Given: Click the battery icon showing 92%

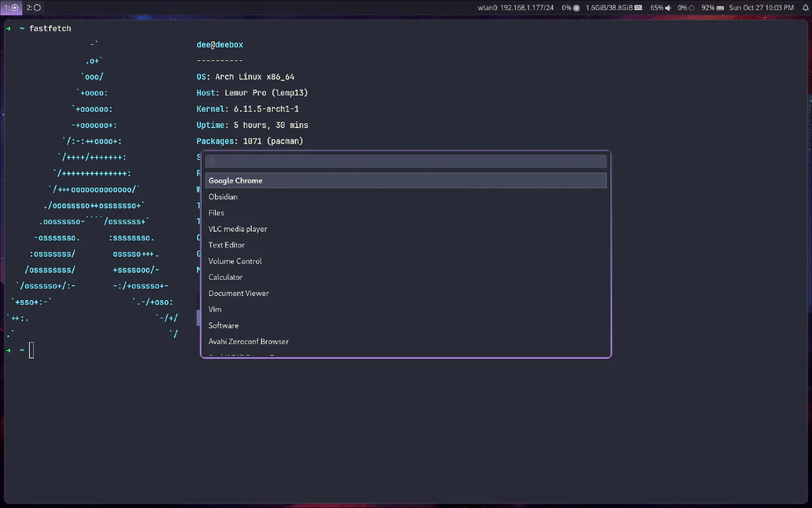Looking at the screenshot, I should [721, 7].
